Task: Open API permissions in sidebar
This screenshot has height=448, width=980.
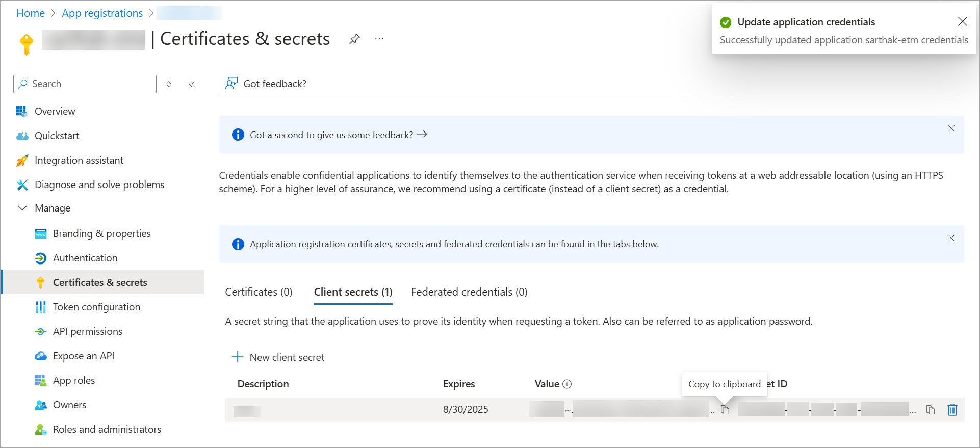Action: tap(87, 332)
